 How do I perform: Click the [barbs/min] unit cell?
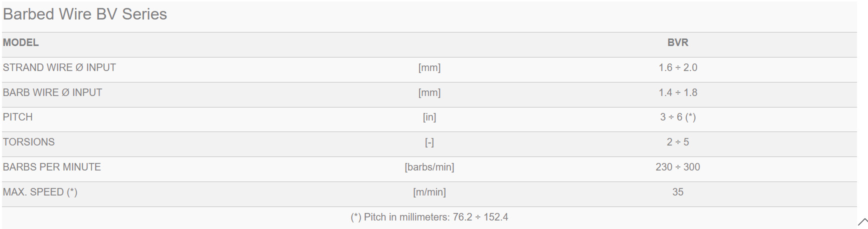(x=429, y=167)
